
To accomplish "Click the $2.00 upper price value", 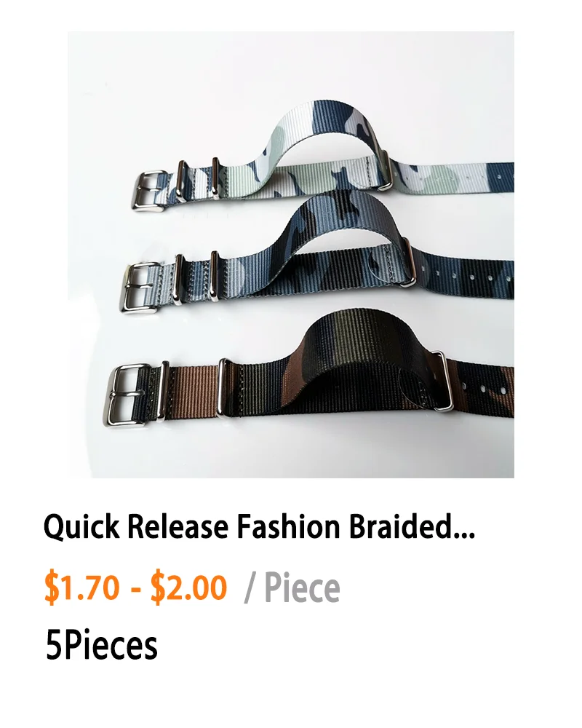I will pyautogui.click(x=189, y=587).
